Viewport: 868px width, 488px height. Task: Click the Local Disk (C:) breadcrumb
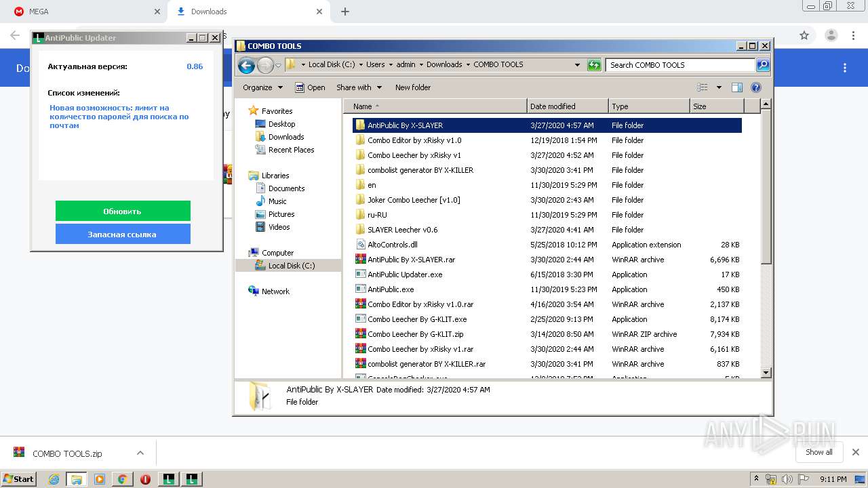(x=332, y=65)
